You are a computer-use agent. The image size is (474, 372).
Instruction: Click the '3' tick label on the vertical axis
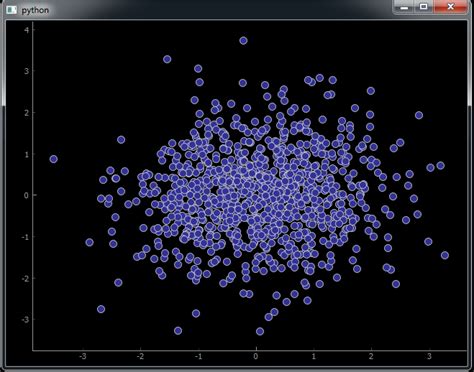tap(27, 71)
